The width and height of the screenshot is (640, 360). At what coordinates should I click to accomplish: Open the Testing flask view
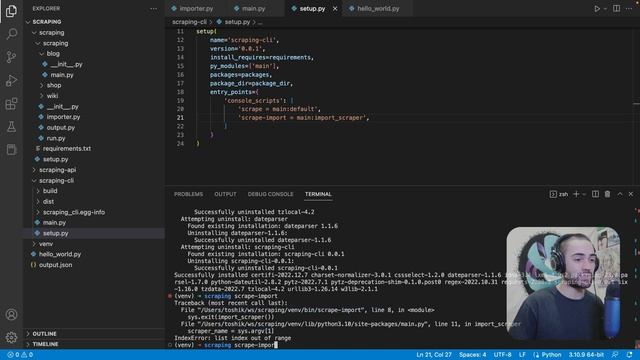click(11, 127)
